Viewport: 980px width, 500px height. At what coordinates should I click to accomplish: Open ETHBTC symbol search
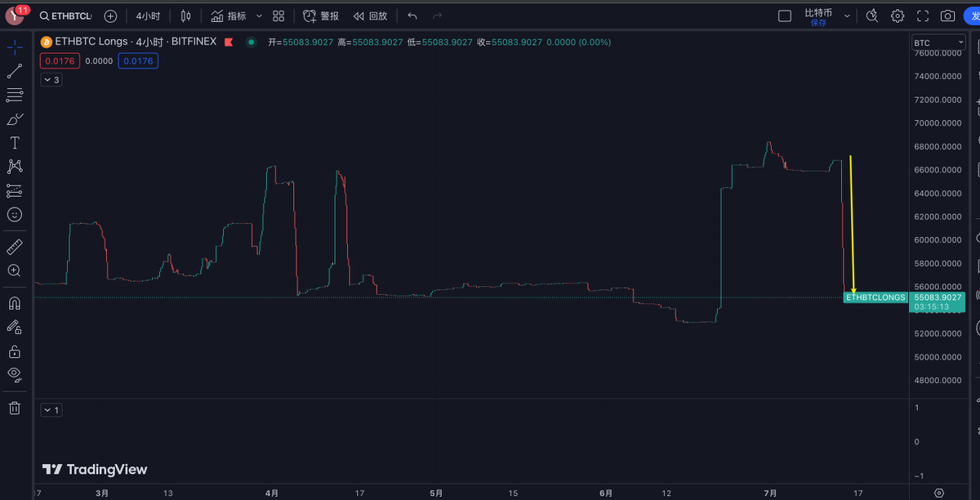pos(67,16)
